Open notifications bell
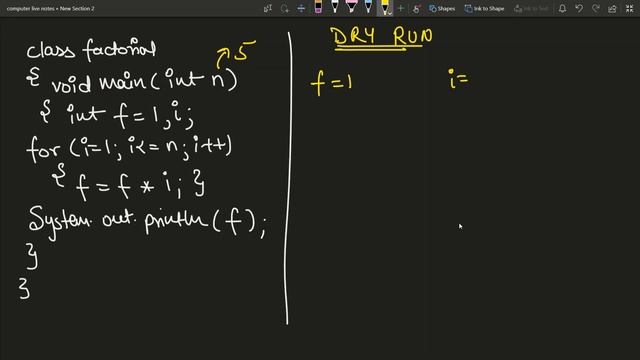The image size is (640, 360). click(562, 8)
